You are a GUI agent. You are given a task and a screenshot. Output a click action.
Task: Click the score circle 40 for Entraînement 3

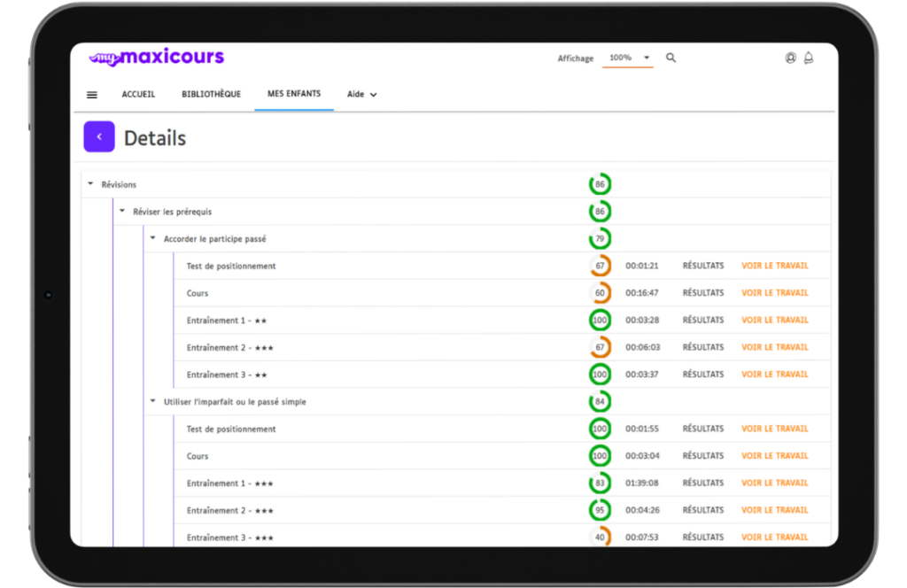[x=600, y=538]
